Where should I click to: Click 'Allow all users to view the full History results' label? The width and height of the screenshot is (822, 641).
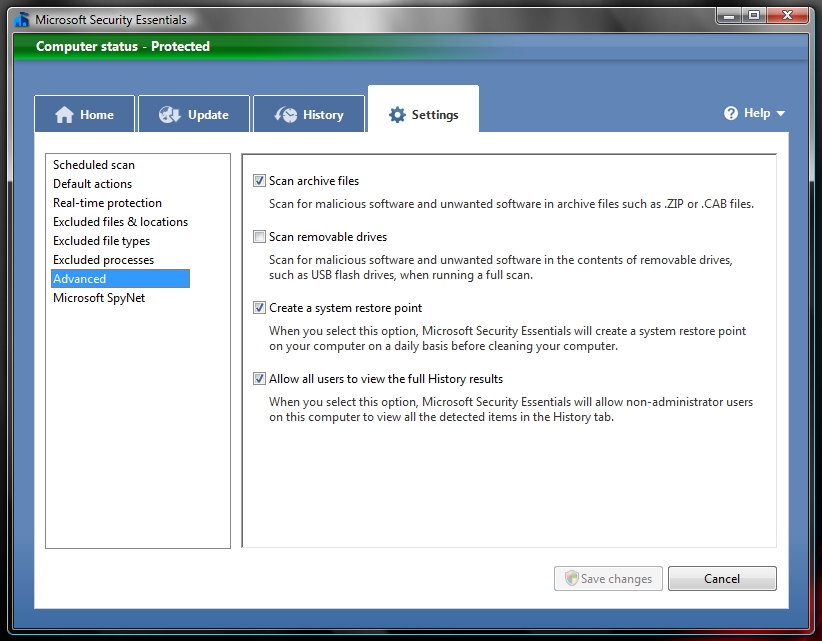coord(386,378)
